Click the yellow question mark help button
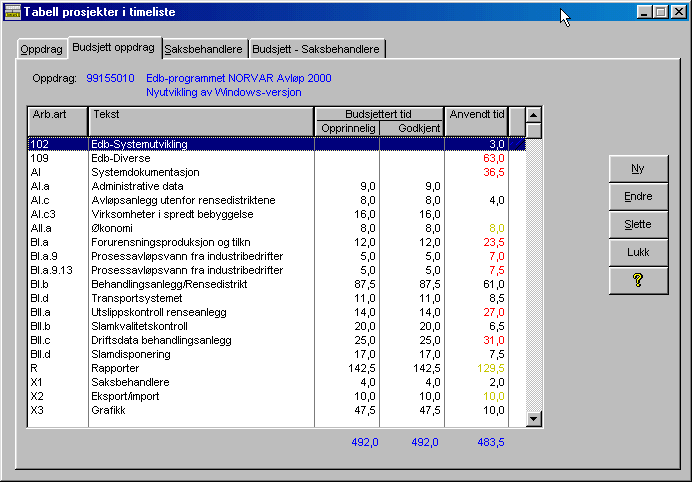Screen dimensions: 692x482 [638, 280]
